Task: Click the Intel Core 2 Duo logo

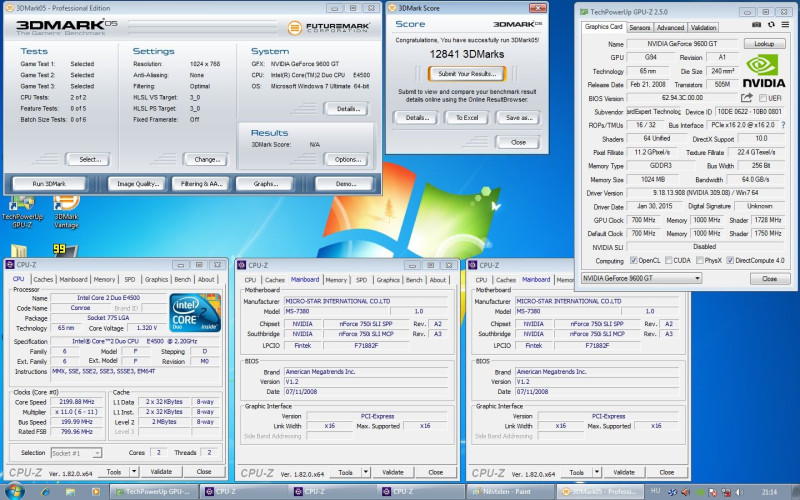Action: tap(195, 312)
